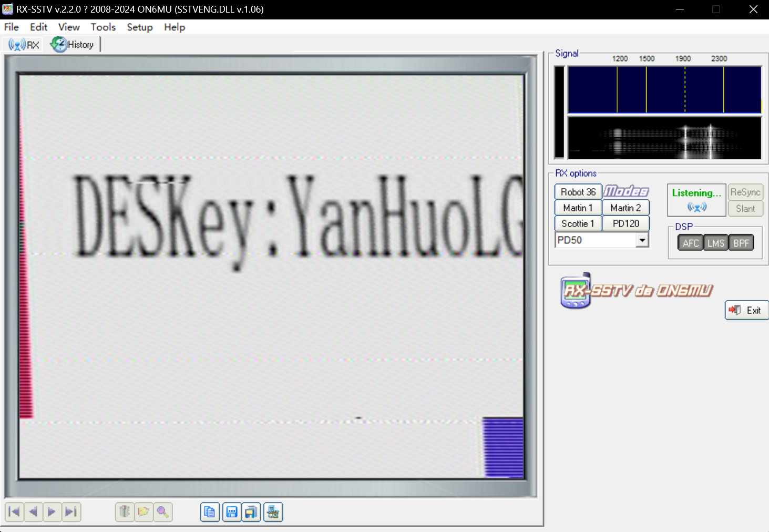Open the PD50 mode dropdown
The image size is (769, 532).
coord(642,240)
